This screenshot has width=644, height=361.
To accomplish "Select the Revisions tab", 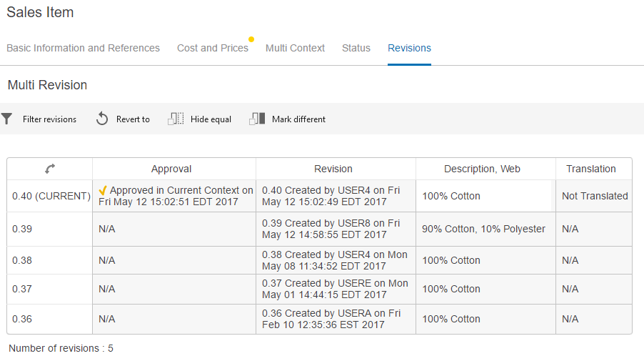I will pyautogui.click(x=409, y=48).
